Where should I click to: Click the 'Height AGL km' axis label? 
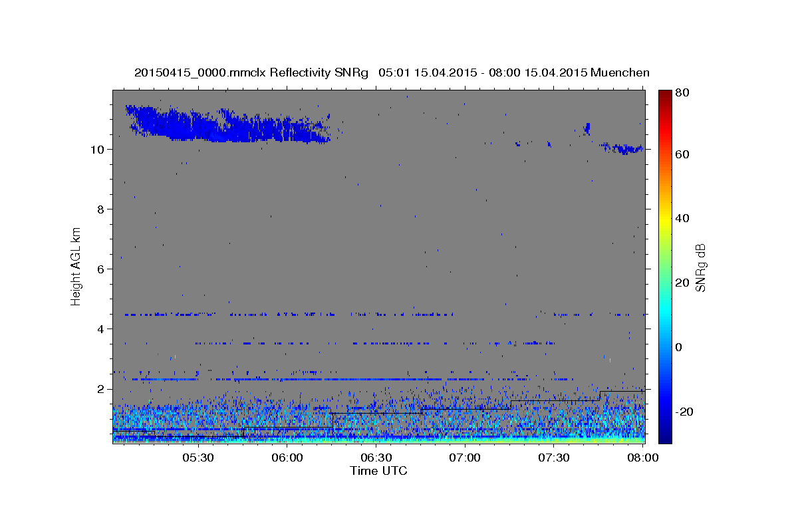76,266
